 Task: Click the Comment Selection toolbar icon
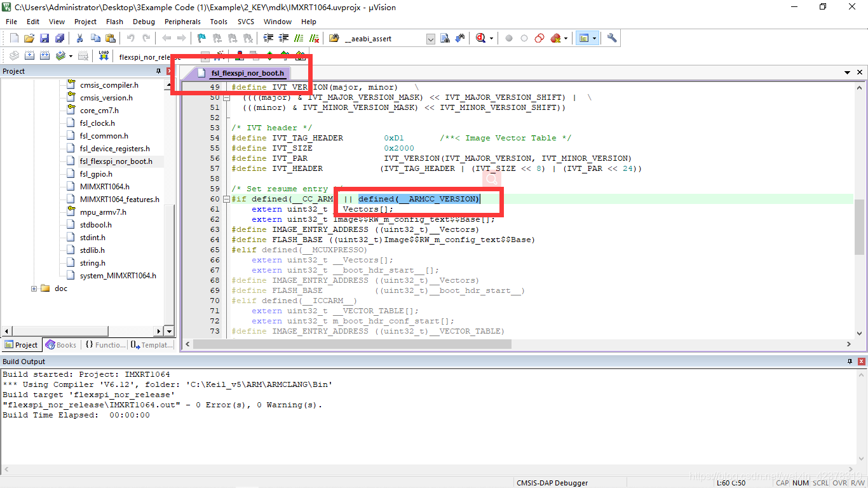299,38
